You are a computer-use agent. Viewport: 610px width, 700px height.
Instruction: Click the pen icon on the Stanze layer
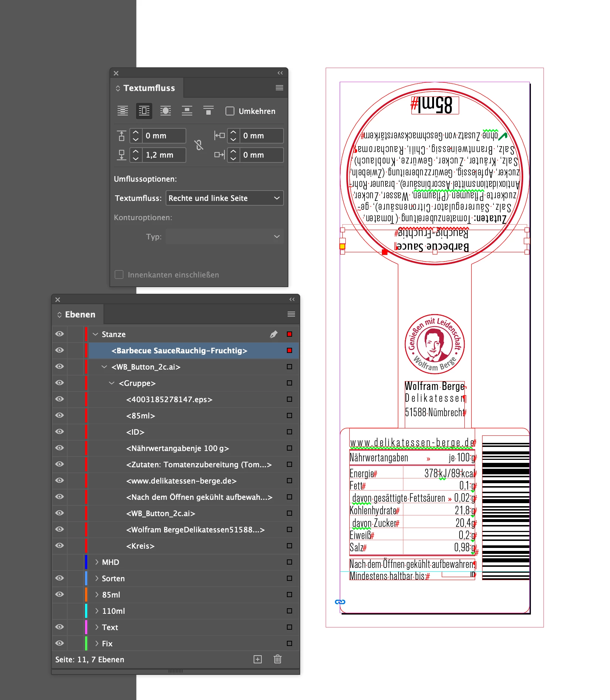[x=274, y=334]
